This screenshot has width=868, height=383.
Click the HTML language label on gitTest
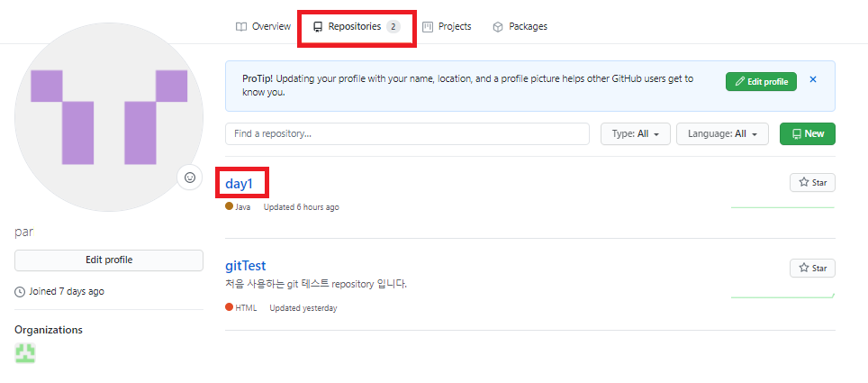[241, 307]
